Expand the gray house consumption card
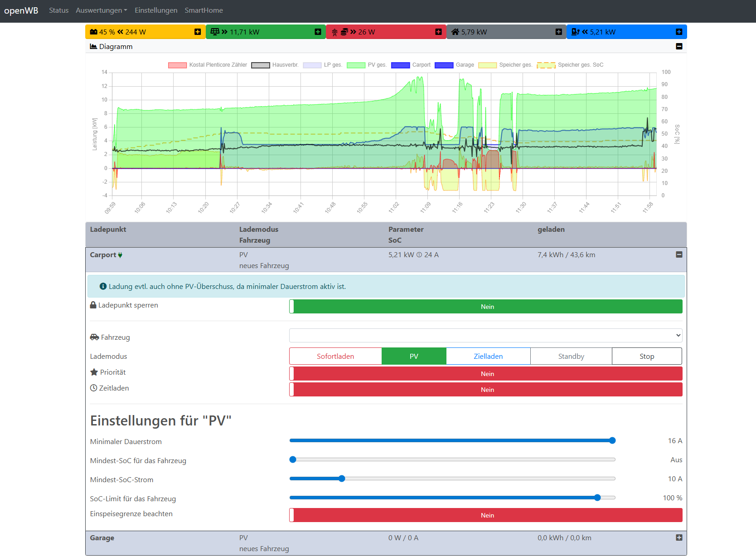This screenshot has height=557, width=756. click(x=558, y=32)
